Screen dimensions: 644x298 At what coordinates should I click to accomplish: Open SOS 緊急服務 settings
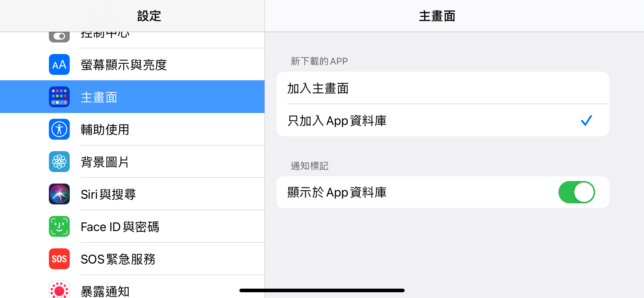tap(118, 259)
